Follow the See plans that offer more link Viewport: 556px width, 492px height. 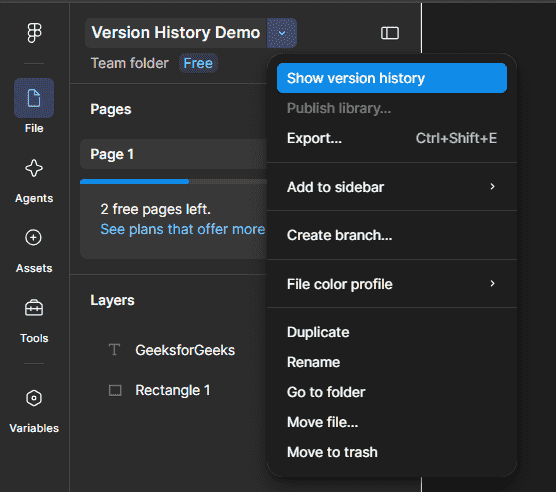coord(182,229)
